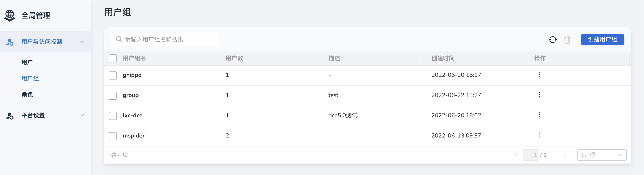The width and height of the screenshot is (644, 175).
Task: Open the mspider user group
Action: (134, 136)
